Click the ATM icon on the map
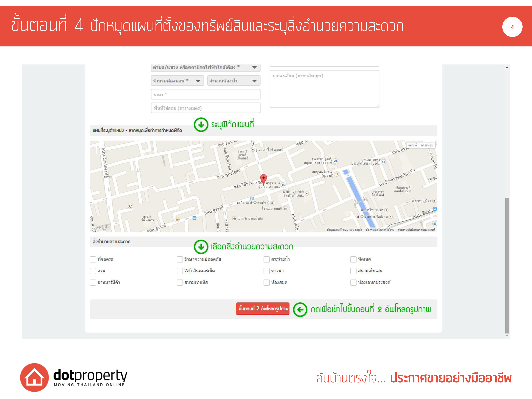 pyautogui.click(x=383, y=162)
